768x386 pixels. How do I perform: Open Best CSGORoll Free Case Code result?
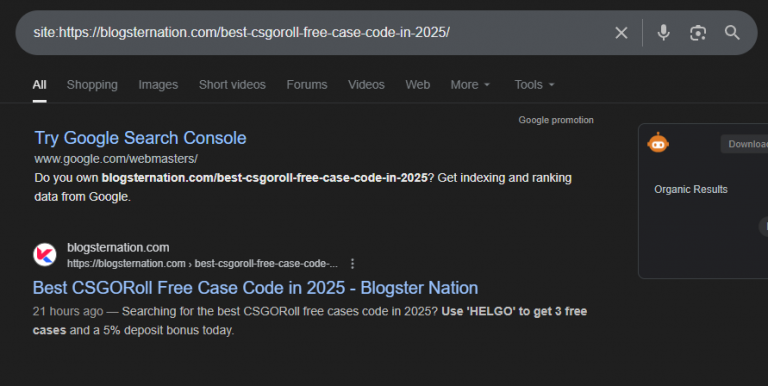pos(255,288)
